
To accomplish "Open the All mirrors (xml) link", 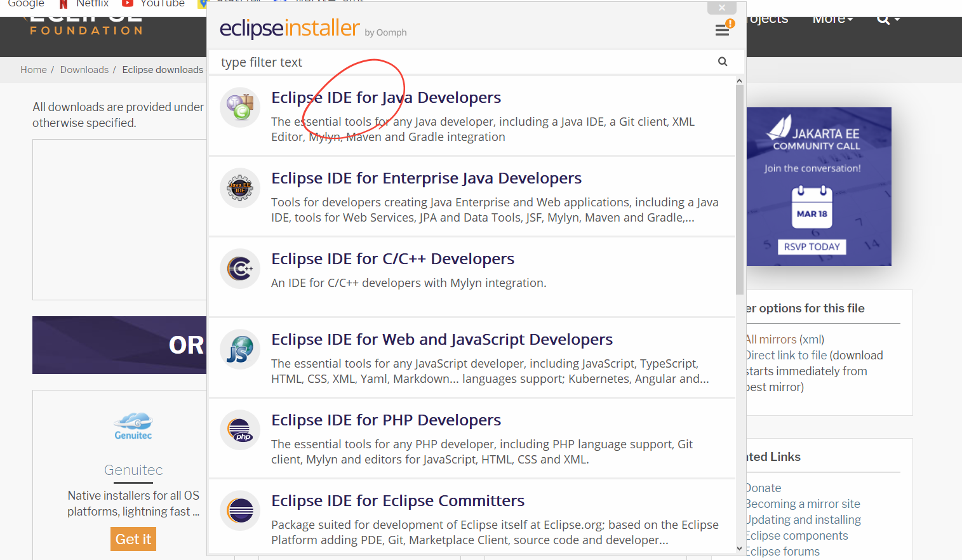I will coord(785,340).
